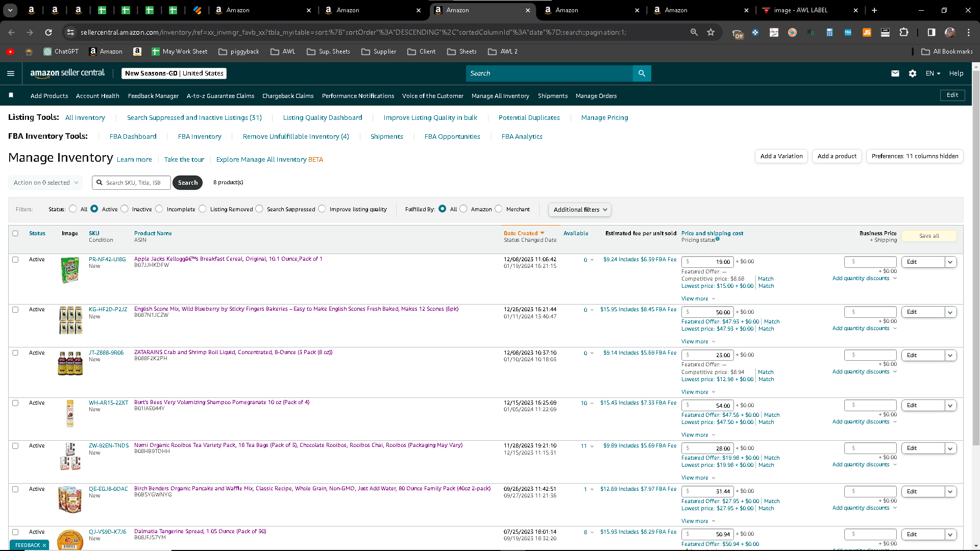The image size is (980, 551).
Task: Open the Seller Central hamburger menu
Action: click(x=11, y=73)
